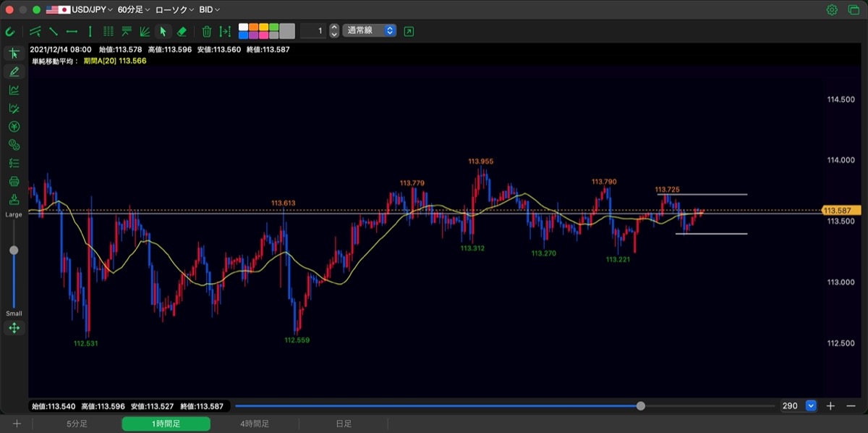Pick the orange color swatch

pyautogui.click(x=253, y=28)
